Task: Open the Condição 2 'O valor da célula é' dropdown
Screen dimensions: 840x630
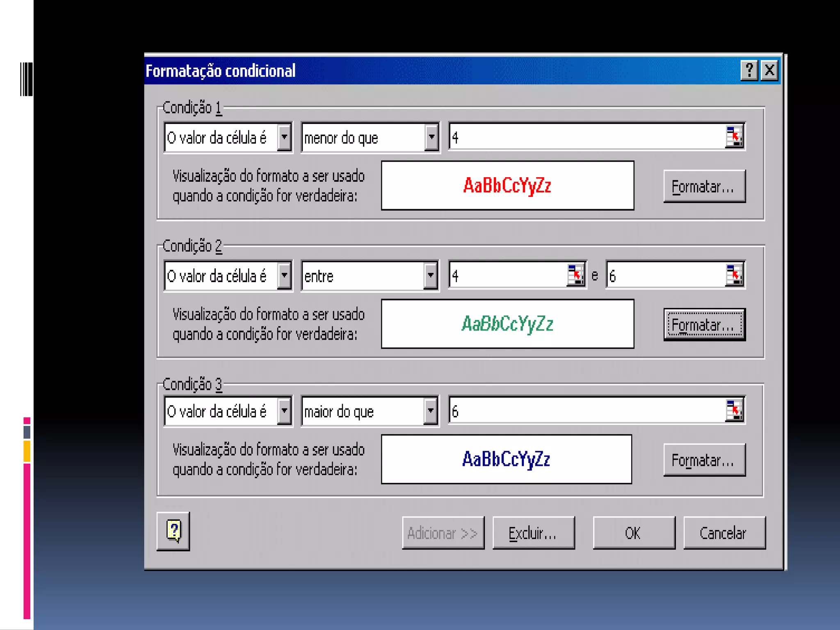Action: pyautogui.click(x=284, y=276)
